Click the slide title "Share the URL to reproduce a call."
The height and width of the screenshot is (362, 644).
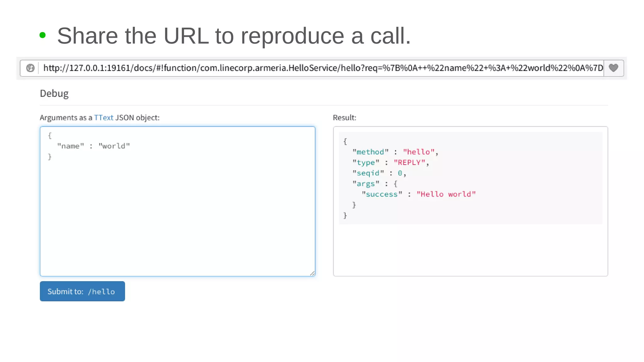[234, 36]
